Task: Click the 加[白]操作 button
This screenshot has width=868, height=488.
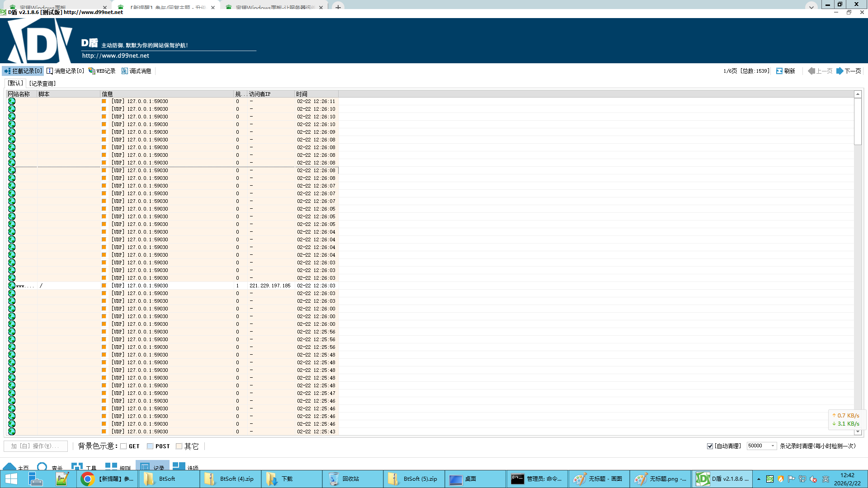Action: click(35, 446)
